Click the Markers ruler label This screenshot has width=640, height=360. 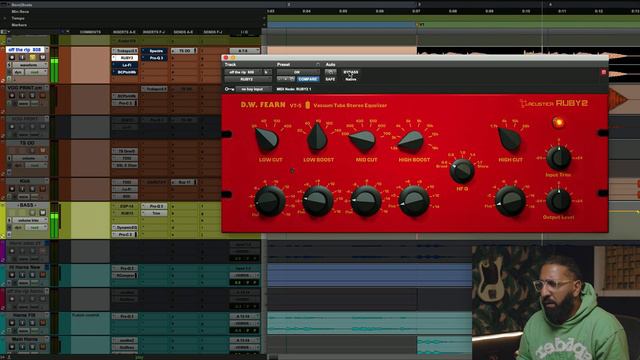coord(19,25)
